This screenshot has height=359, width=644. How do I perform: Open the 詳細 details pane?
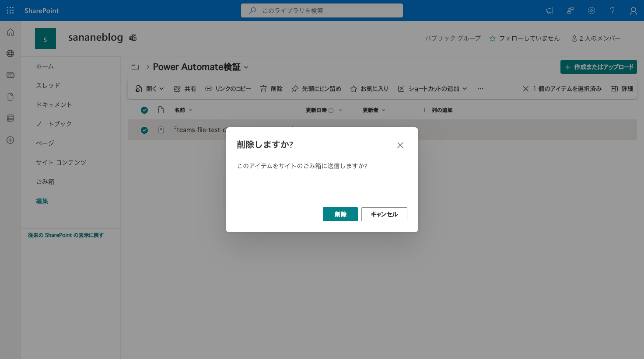point(622,89)
